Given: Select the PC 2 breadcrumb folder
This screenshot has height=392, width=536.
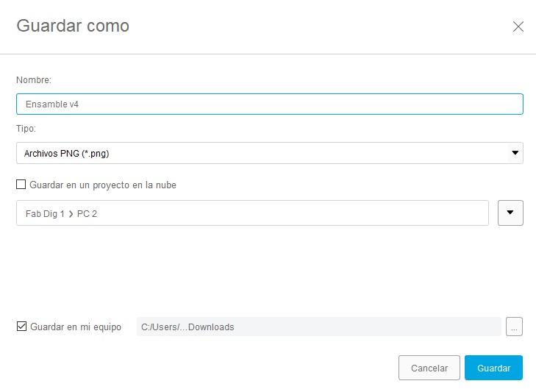Looking at the screenshot, I should click(87, 213).
